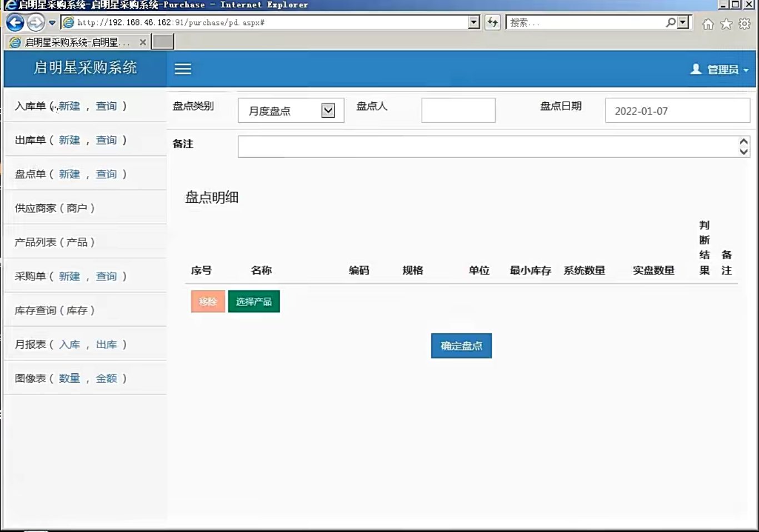The image size is (759, 532).
Task: Click 查询 in the 入库单 row
Action: pos(106,106)
